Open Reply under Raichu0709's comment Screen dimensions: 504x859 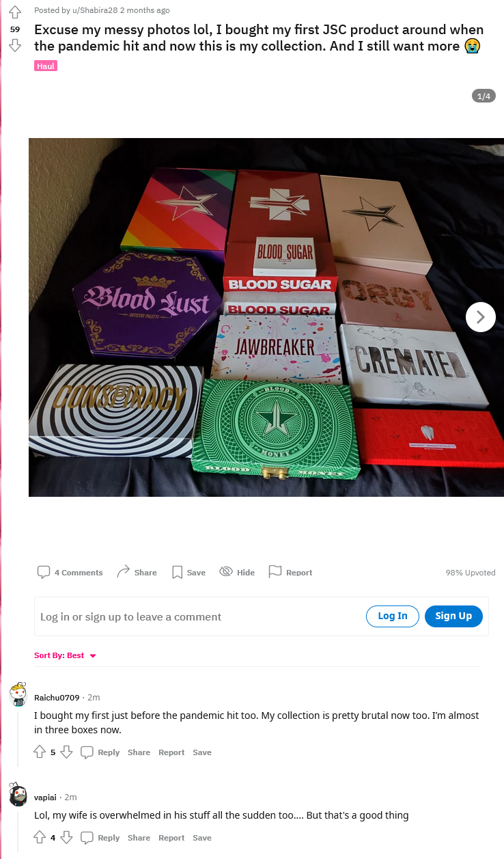pyautogui.click(x=100, y=752)
